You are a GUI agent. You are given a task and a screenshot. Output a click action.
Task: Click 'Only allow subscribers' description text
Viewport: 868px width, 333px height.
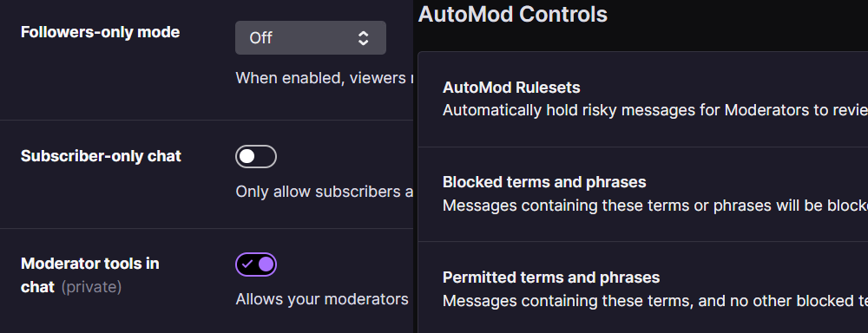[x=325, y=192]
